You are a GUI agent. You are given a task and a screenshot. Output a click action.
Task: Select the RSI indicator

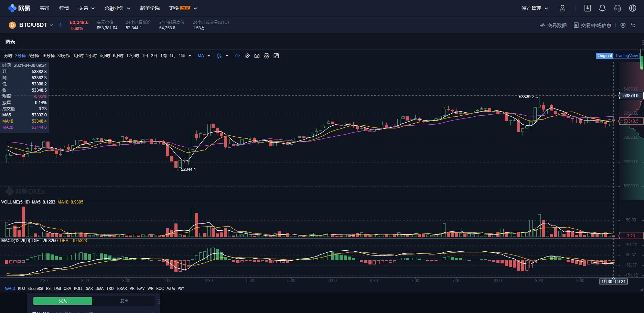click(49, 289)
